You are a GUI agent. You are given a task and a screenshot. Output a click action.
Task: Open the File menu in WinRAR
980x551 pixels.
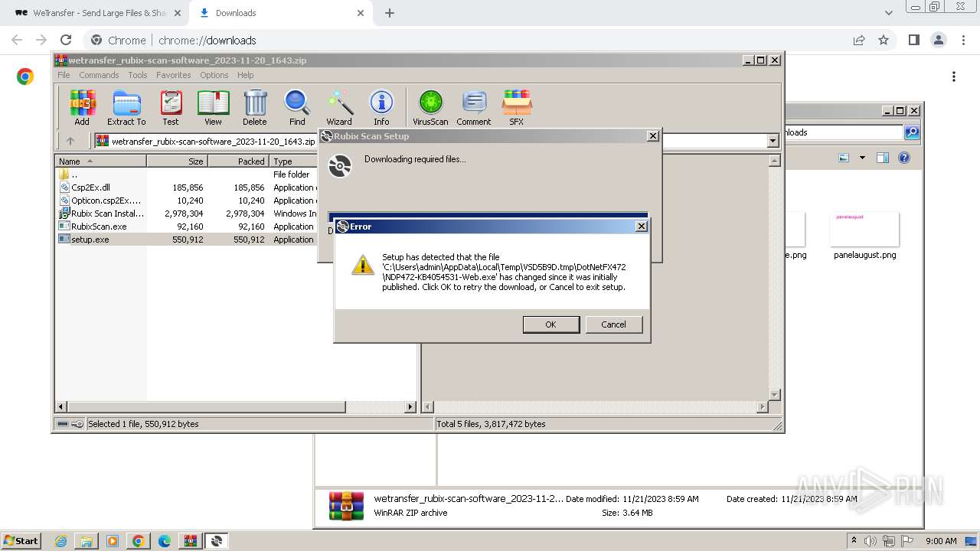pyautogui.click(x=64, y=75)
